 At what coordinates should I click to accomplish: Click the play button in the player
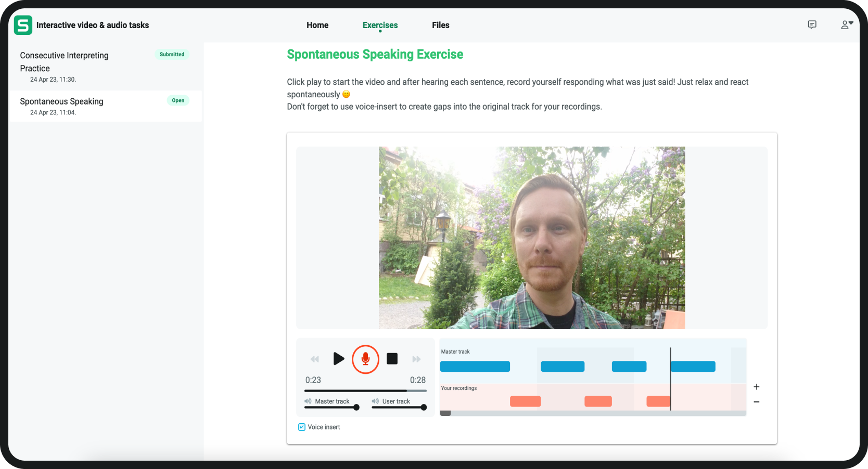click(x=339, y=359)
